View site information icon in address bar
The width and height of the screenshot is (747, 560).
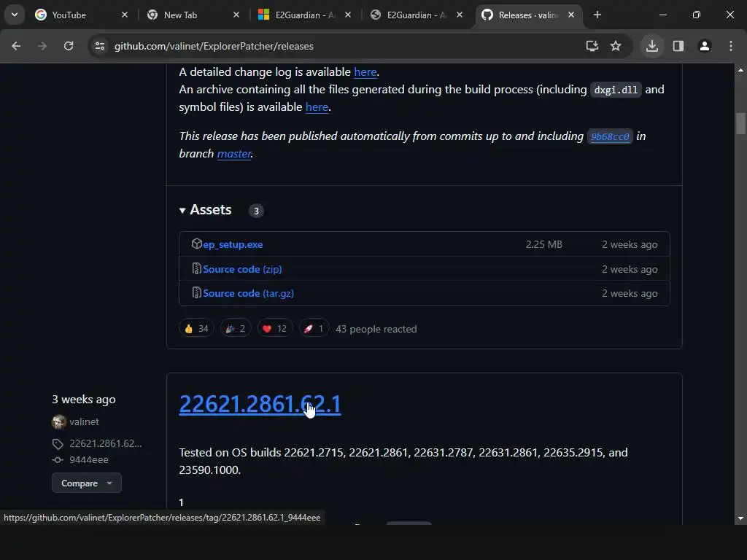coord(99,46)
